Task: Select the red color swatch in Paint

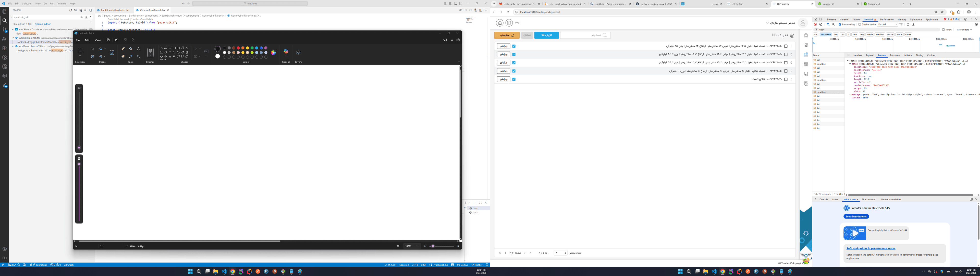Action: pos(238,48)
